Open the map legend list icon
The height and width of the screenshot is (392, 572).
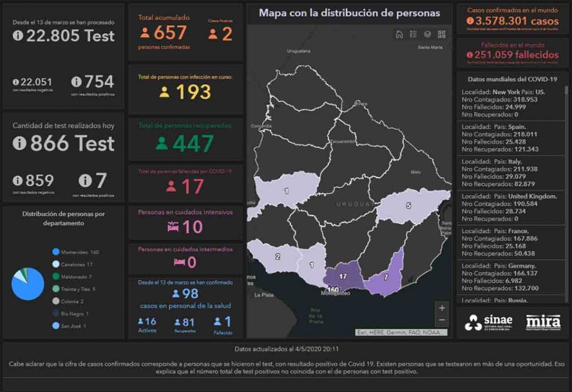413,34
